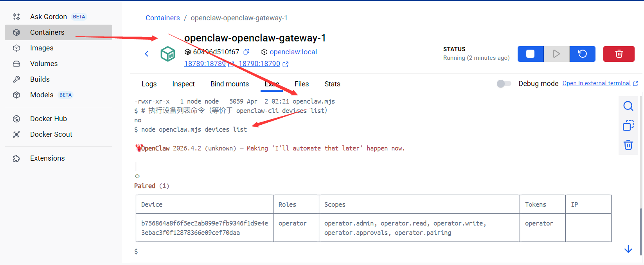Open the openclaw:local image link

point(293,52)
